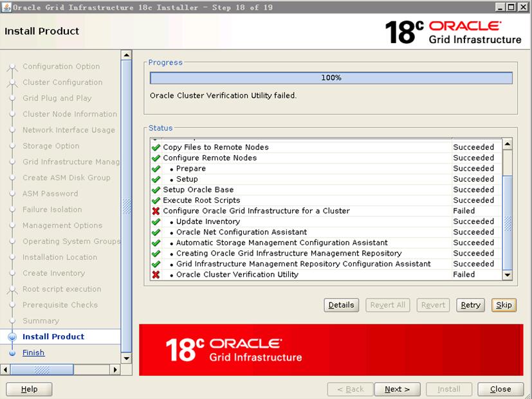Select the Storage Option step
This screenshot has height=399, width=532.
[x=51, y=146]
